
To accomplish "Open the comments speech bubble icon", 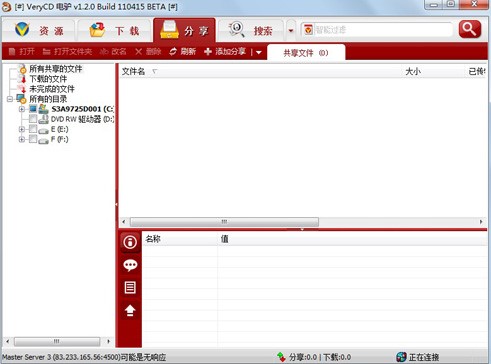I will 130,265.
